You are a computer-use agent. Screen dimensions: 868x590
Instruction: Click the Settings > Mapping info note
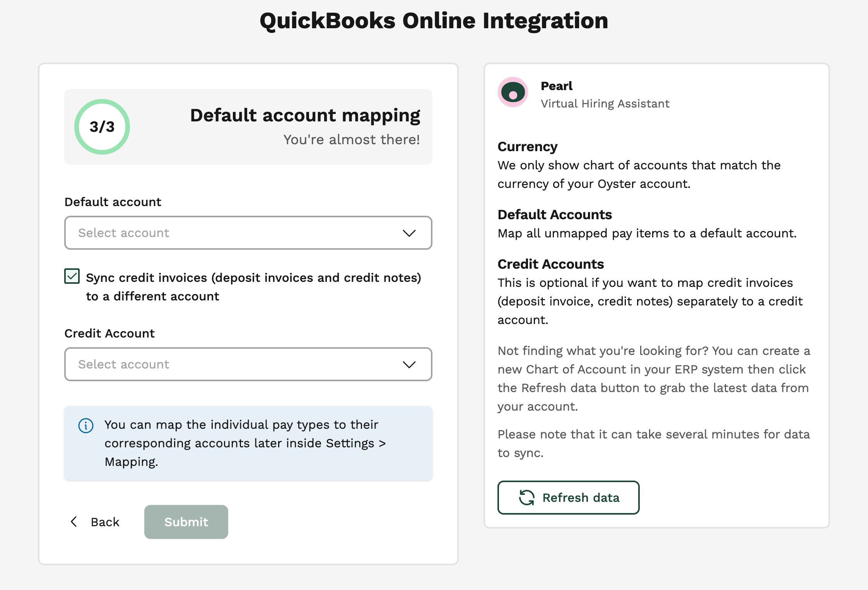248,443
